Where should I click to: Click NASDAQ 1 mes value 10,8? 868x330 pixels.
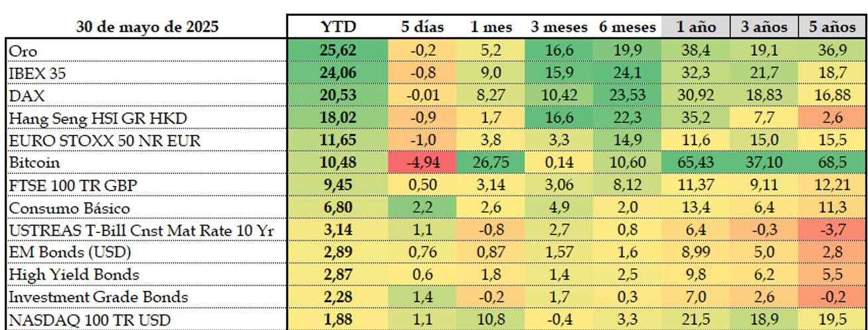490,320
